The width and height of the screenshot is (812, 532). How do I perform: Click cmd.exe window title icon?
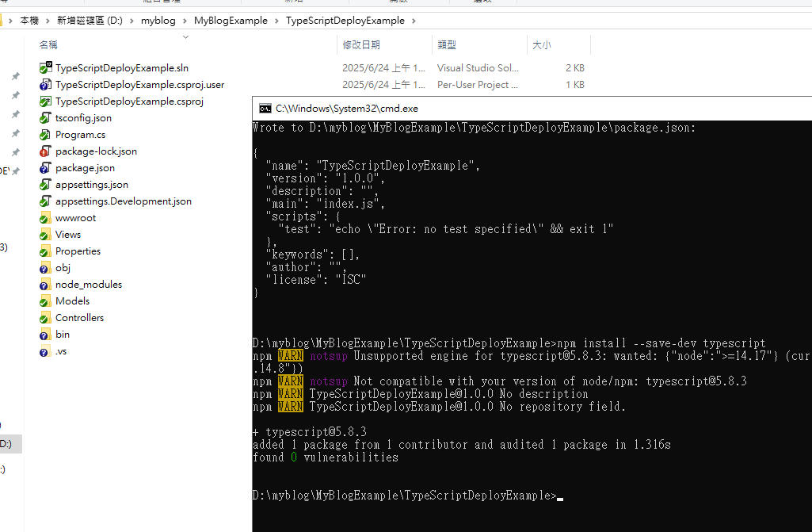[x=265, y=109]
